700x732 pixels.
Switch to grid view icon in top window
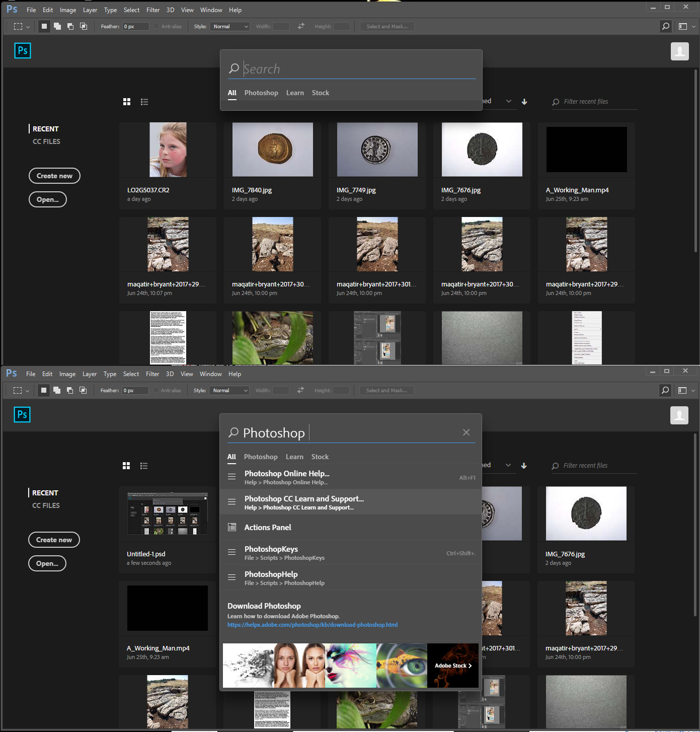pyautogui.click(x=127, y=102)
